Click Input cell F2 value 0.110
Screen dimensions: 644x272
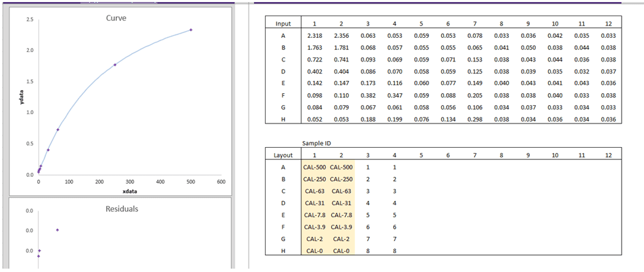point(341,96)
